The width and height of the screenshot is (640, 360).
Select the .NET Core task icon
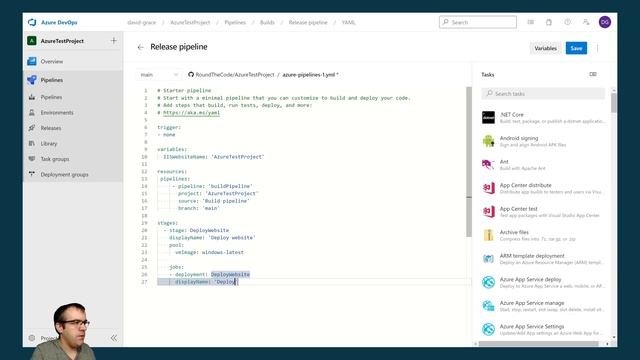pyautogui.click(x=488, y=118)
